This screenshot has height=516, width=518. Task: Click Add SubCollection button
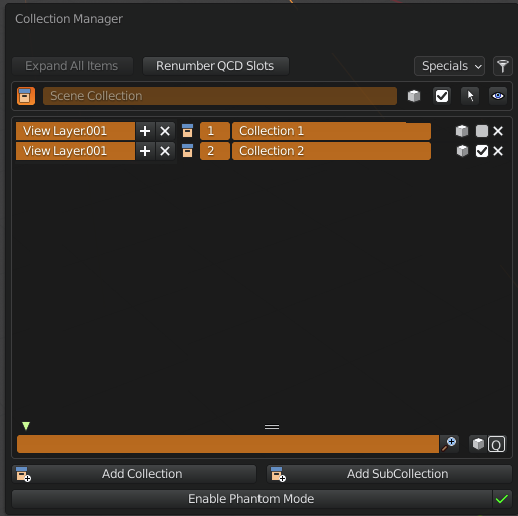(x=389, y=474)
